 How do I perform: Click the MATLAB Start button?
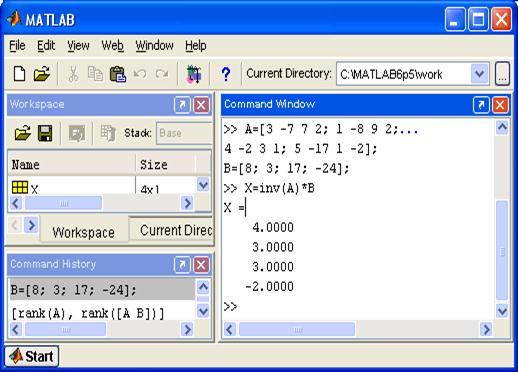click(x=32, y=356)
